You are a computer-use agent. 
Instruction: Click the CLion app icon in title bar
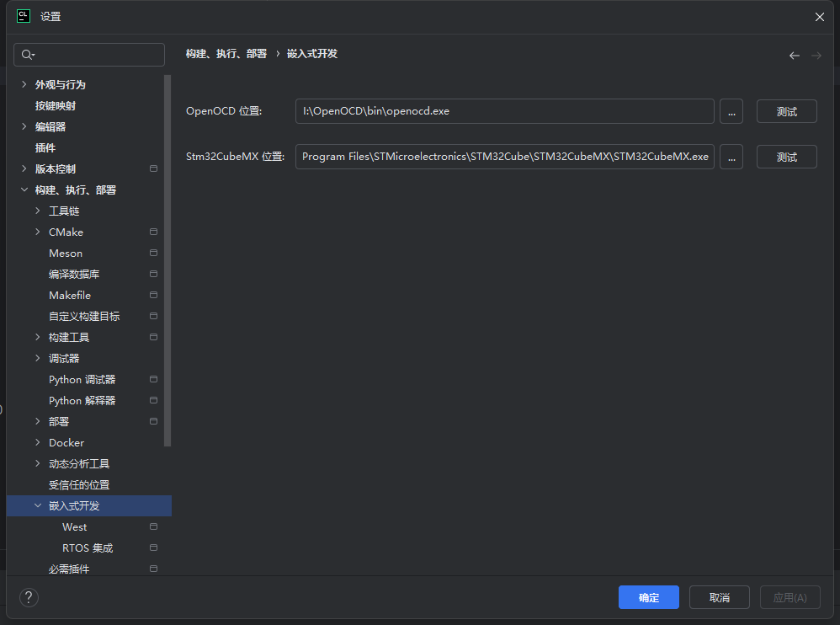coord(24,16)
